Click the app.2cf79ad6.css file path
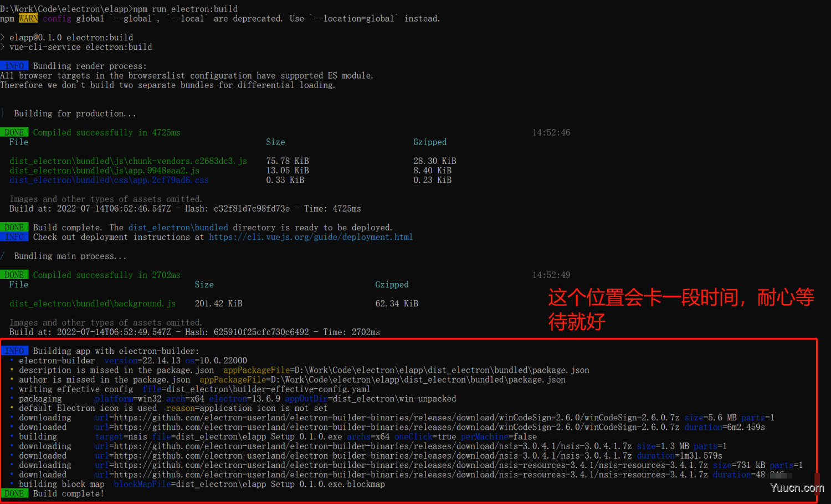831x504 pixels. [x=109, y=180]
